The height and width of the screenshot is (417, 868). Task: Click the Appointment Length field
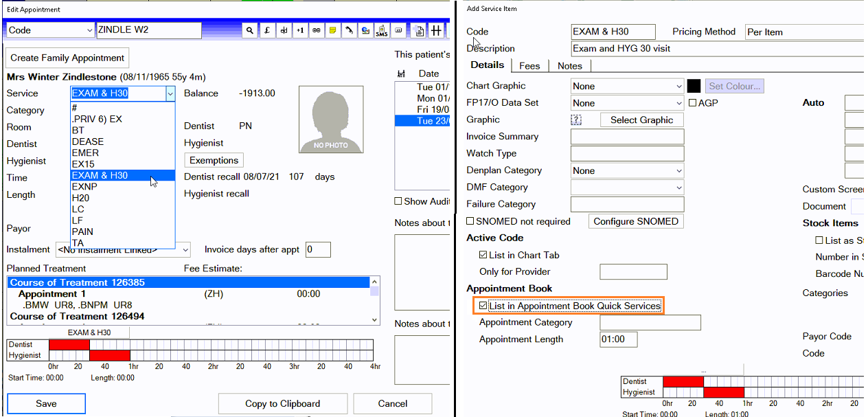[618, 339]
